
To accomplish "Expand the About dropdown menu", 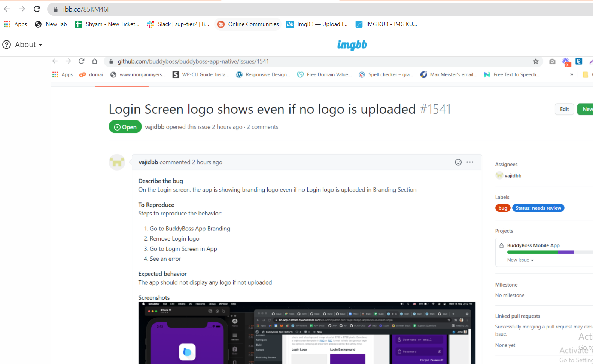I will click(28, 45).
